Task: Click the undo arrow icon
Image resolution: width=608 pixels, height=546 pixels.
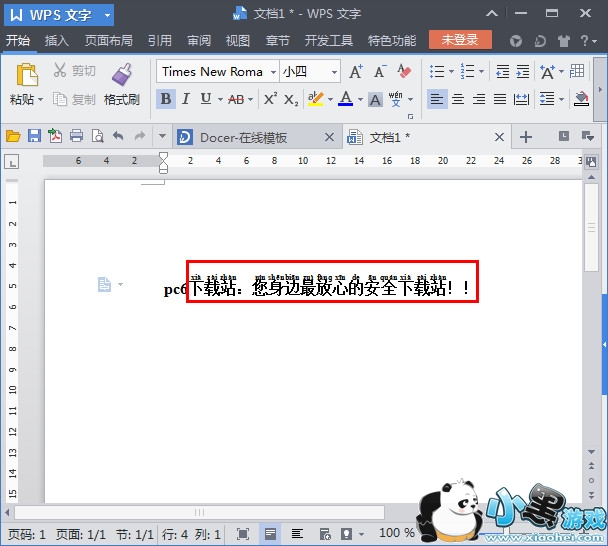Action: (118, 136)
